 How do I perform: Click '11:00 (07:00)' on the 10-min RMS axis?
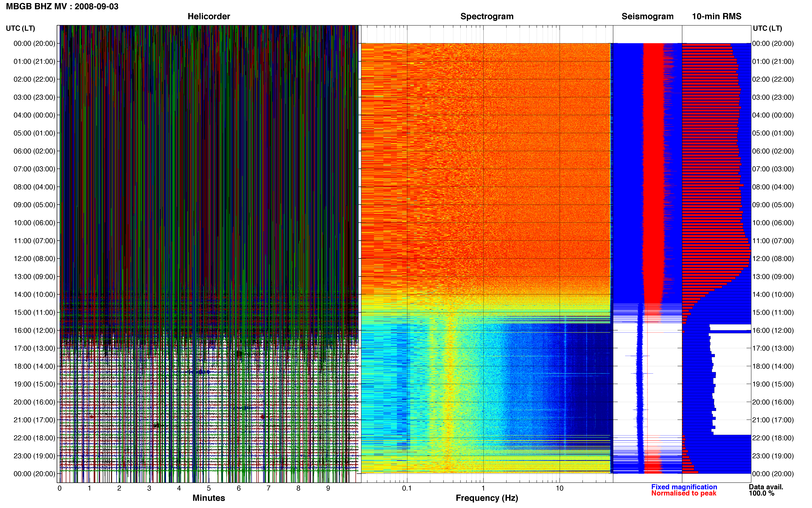click(773, 241)
